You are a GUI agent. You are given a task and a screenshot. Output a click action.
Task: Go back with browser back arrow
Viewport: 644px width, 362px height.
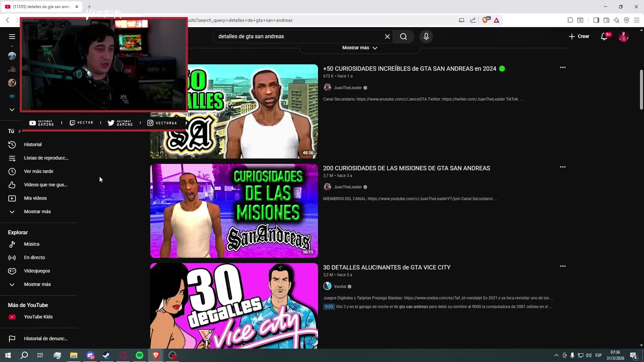(8, 20)
